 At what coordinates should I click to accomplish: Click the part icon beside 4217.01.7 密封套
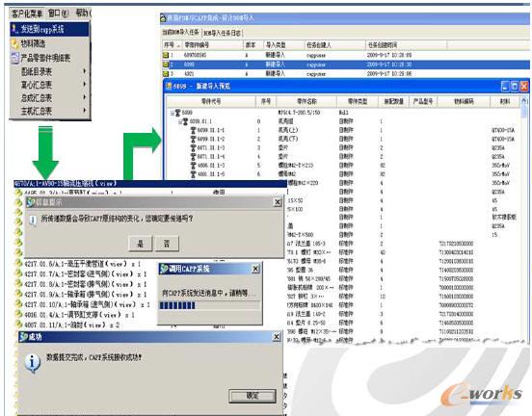18,273
